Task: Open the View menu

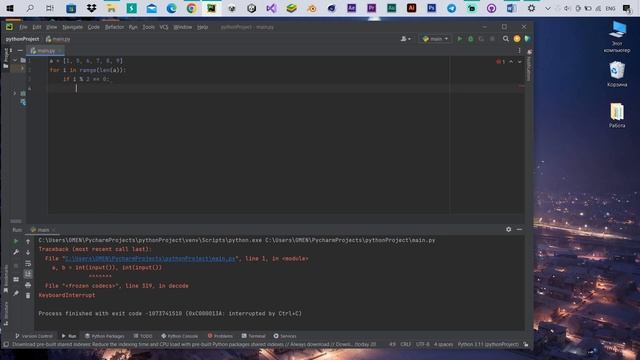Action: coord(51,27)
